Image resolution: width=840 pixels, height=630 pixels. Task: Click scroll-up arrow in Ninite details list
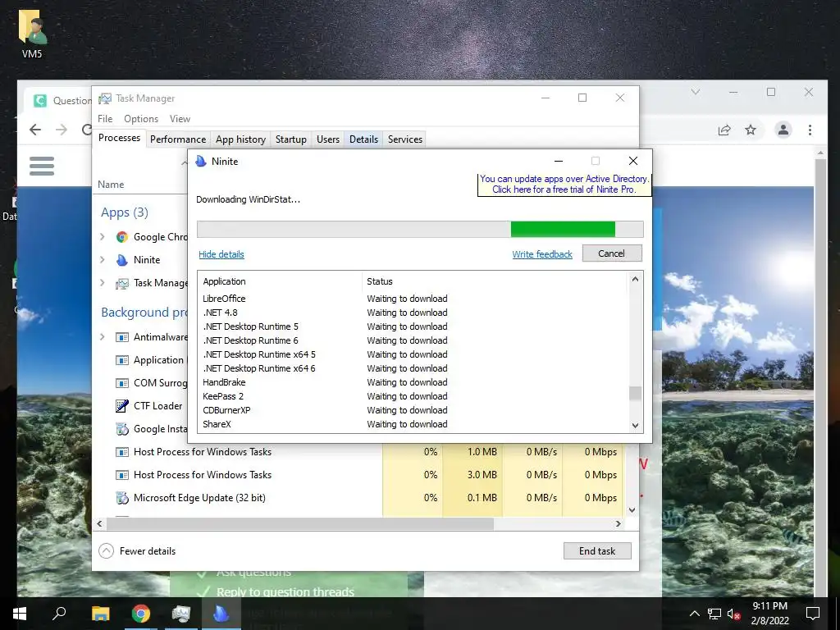[636, 279]
